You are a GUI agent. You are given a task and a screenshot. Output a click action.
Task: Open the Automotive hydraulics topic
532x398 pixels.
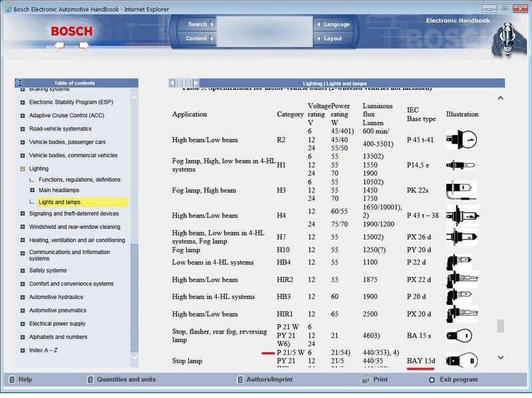(56, 297)
